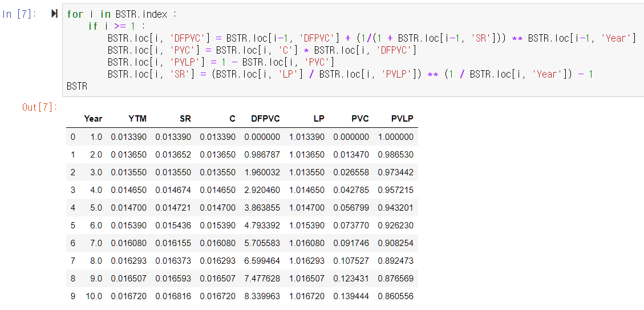644x310 pixels.
Task: Click the PVLP column header
Action: 402,119
